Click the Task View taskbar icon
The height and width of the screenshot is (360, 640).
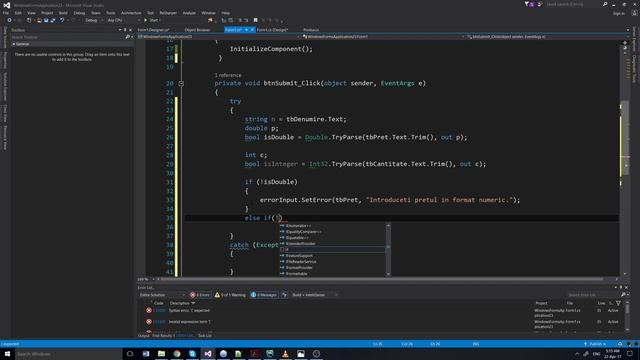130,354
